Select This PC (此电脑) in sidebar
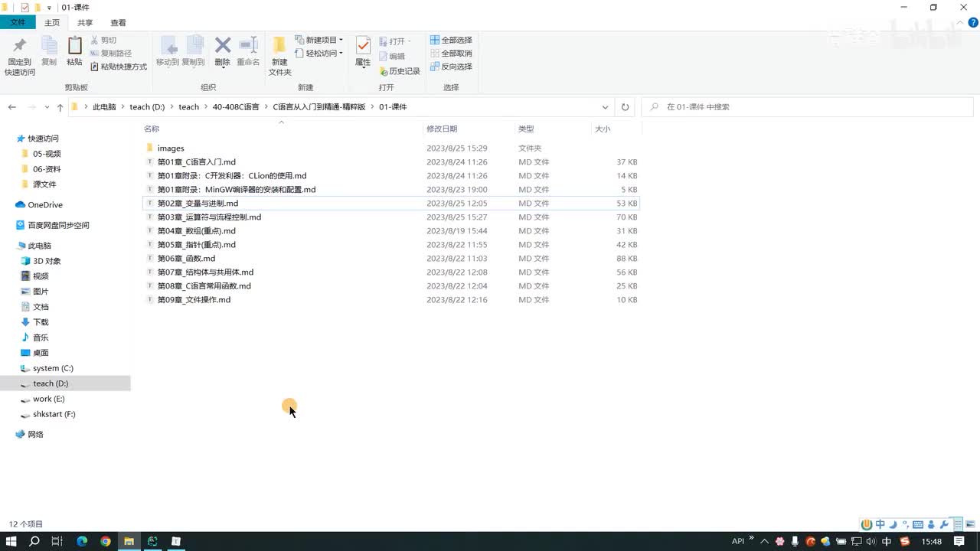 pos(39,246)
